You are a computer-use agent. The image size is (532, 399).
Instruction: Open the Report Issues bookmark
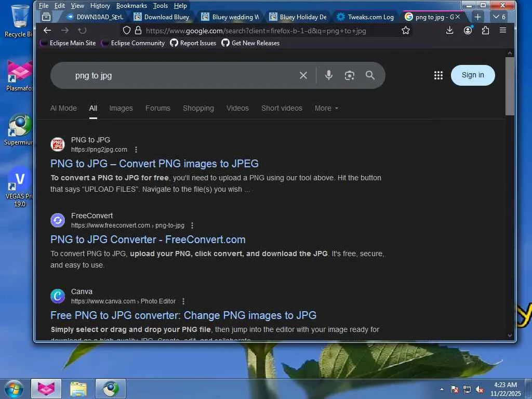coord(193,43)
